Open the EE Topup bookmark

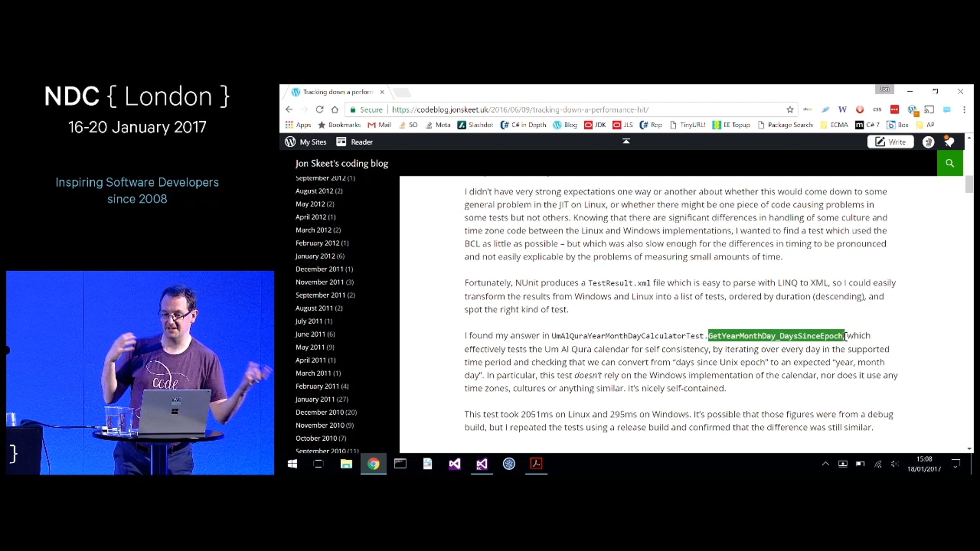tap(731, 125)
